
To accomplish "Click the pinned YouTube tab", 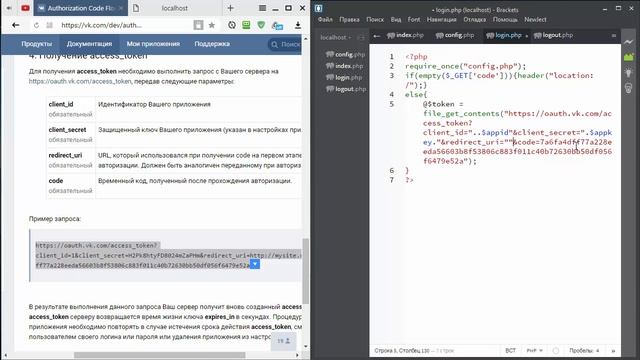I will (25, 8).
